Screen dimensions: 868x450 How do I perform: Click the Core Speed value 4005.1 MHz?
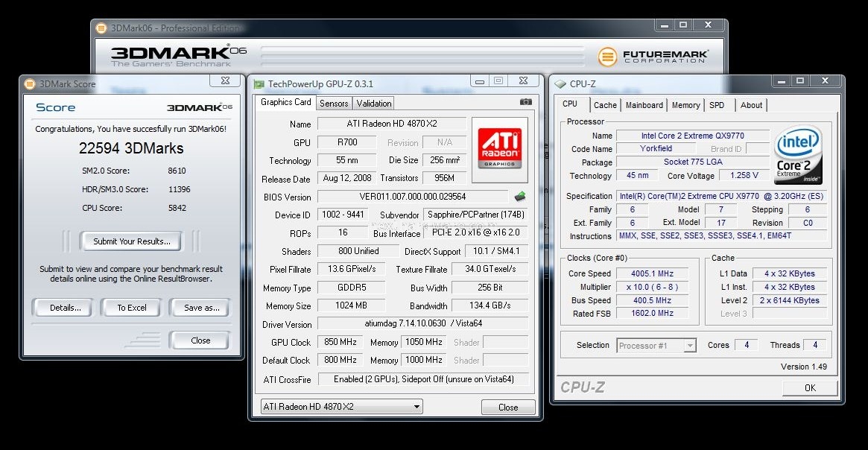tap(652, 273)
